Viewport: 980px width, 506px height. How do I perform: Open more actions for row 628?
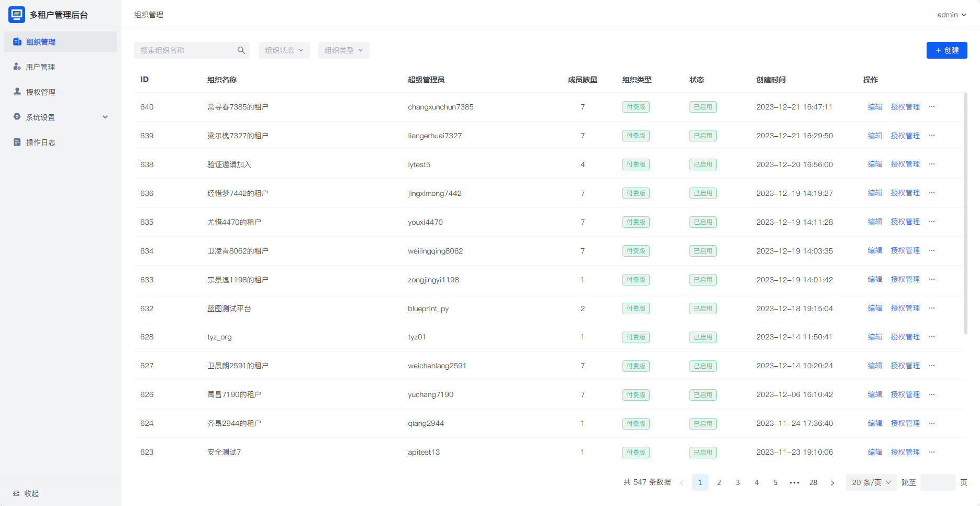pyautogui.click(x=932, y=337)
